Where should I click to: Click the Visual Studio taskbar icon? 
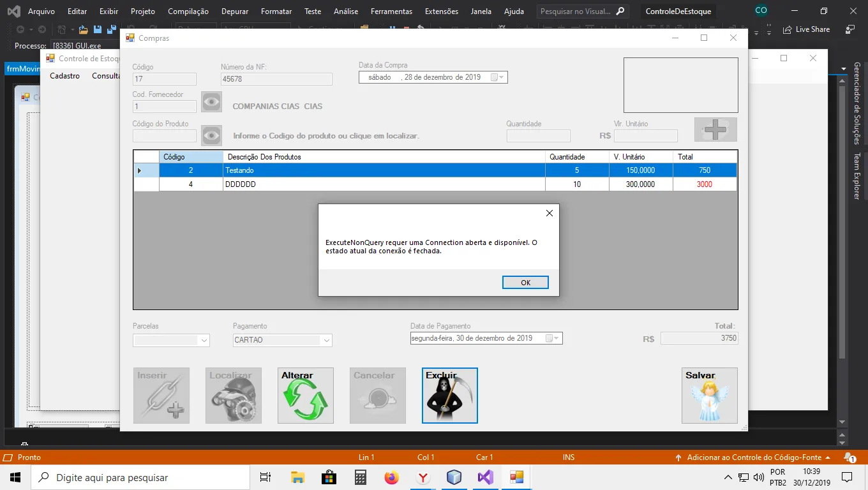tap(485, 477)
